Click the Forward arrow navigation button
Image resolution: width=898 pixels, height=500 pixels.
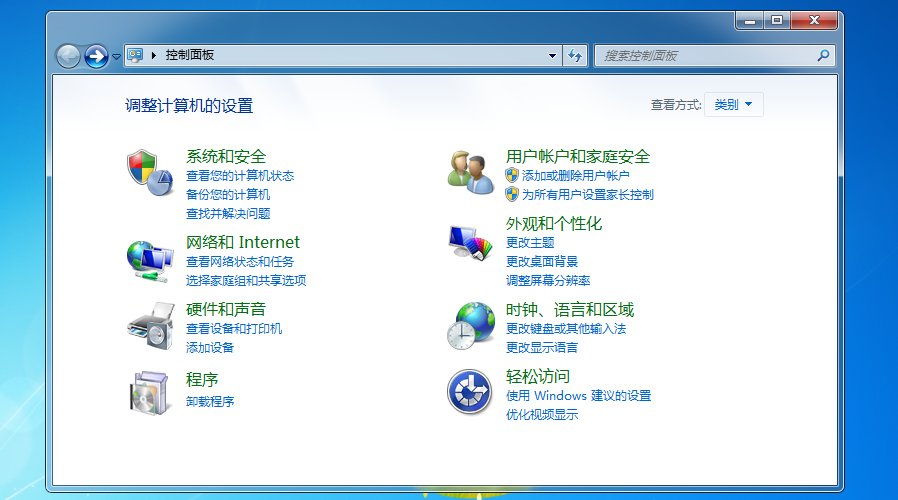click(x=96, y=56)
